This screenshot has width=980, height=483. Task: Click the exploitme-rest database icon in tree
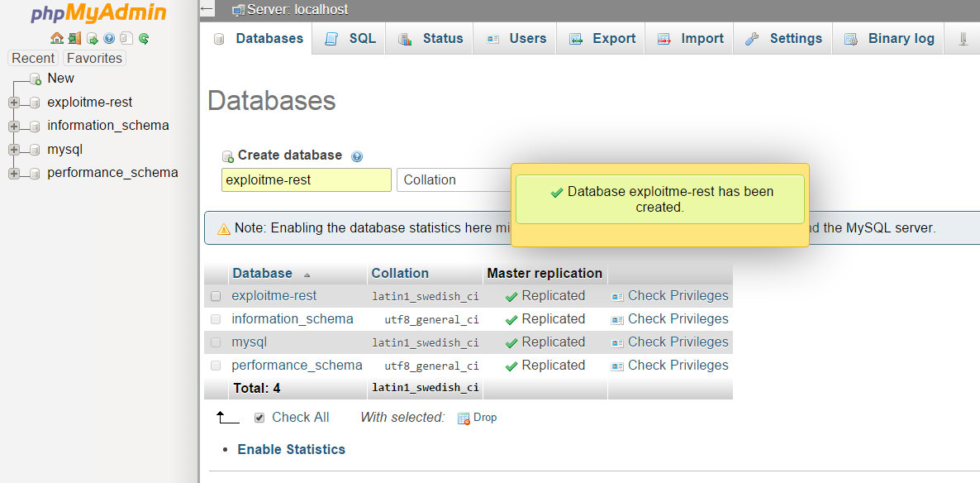[x=35, y=103]
